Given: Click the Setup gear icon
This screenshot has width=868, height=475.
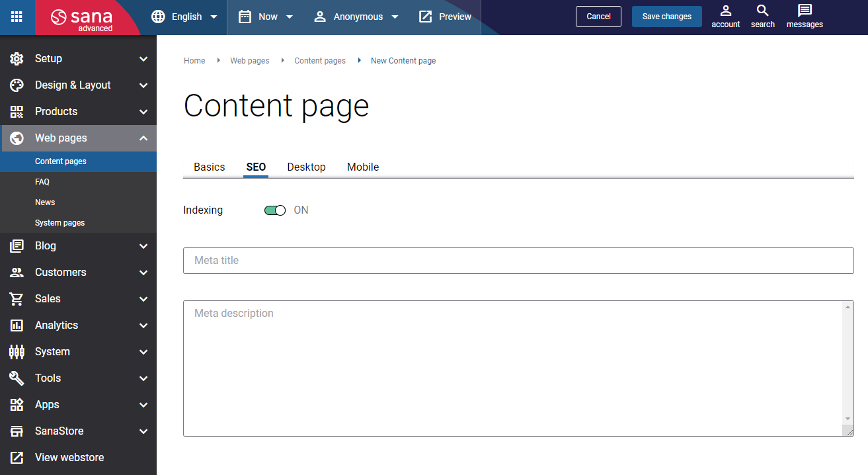Looking at the screenshot, I should point(17,59).
